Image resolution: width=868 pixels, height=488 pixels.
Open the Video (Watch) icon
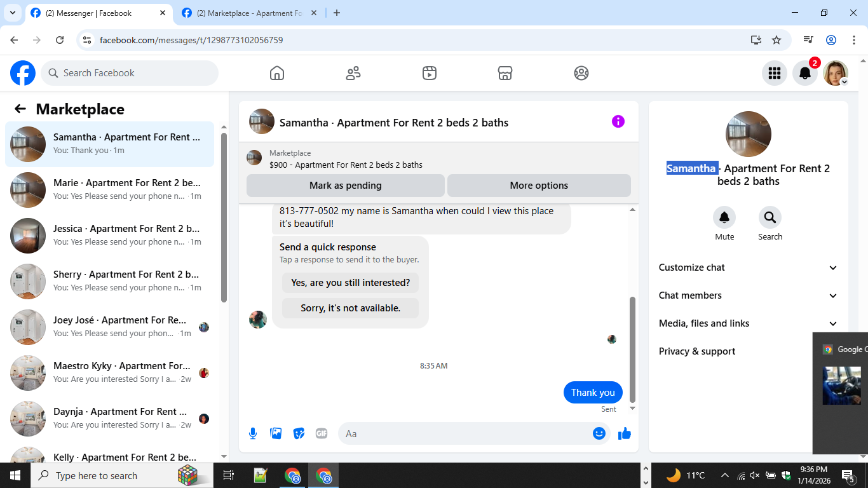[430, 73]
